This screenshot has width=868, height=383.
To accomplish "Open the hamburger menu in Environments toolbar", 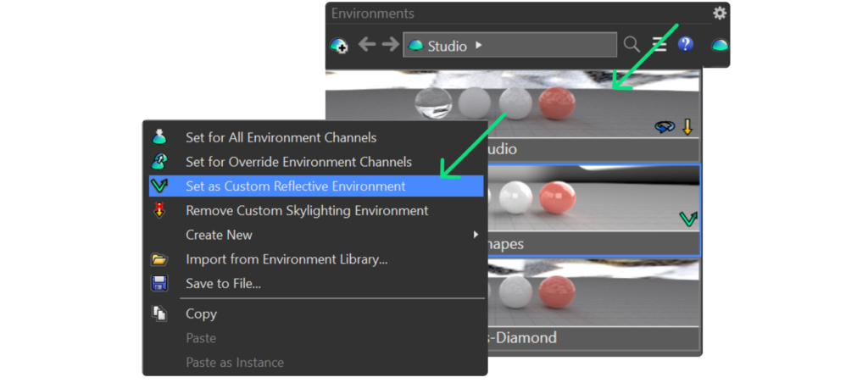I will tap(659, 45).
